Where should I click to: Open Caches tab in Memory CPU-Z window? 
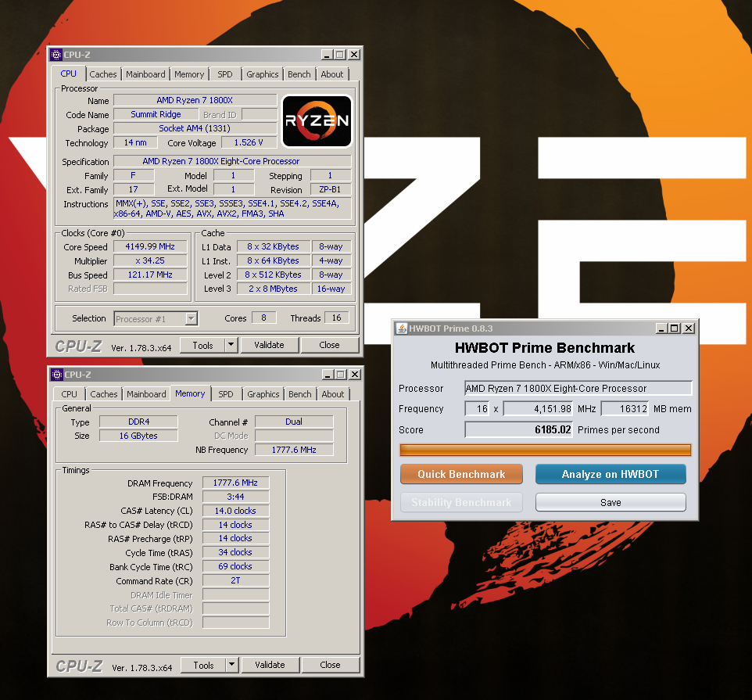pos(104,394)
